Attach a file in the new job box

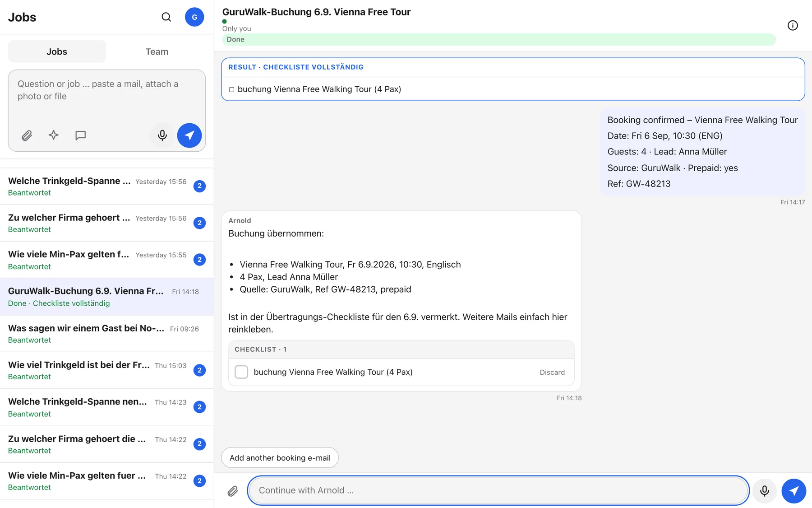[x=27, y=135]
